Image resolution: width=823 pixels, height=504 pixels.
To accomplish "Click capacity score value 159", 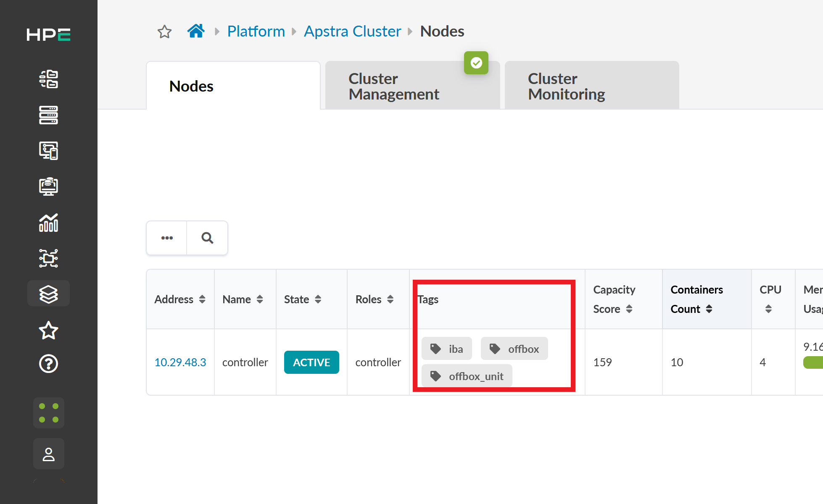I will [x=602, y=362].
